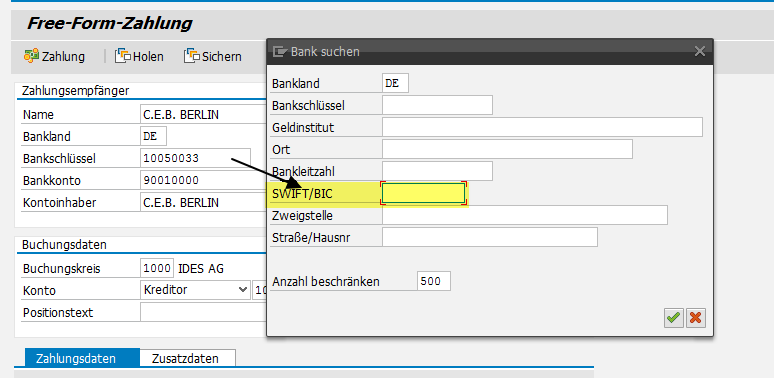Click the Buchungskreis field showing 1000

157,268
